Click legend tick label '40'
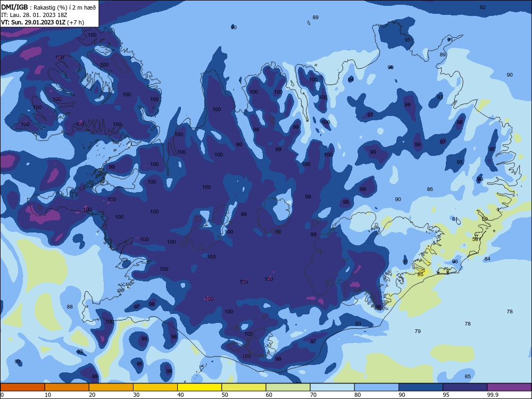 click(180, 395)
